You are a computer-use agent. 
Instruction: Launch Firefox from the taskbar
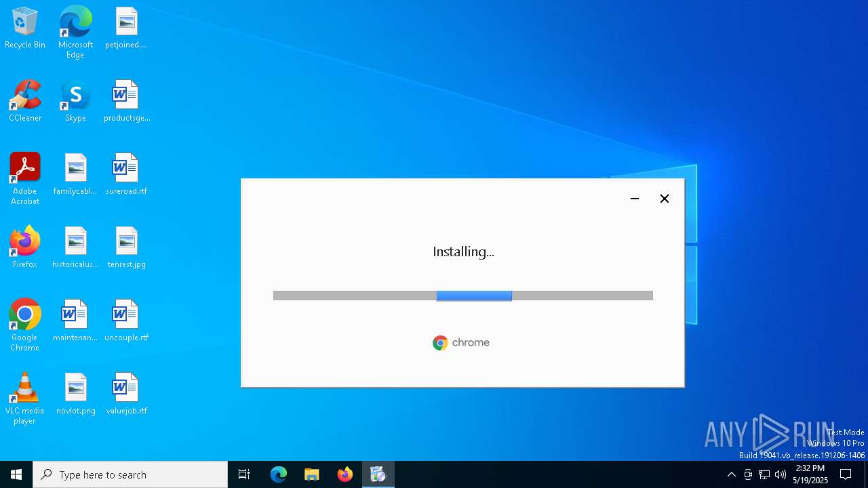coord(345,474)
